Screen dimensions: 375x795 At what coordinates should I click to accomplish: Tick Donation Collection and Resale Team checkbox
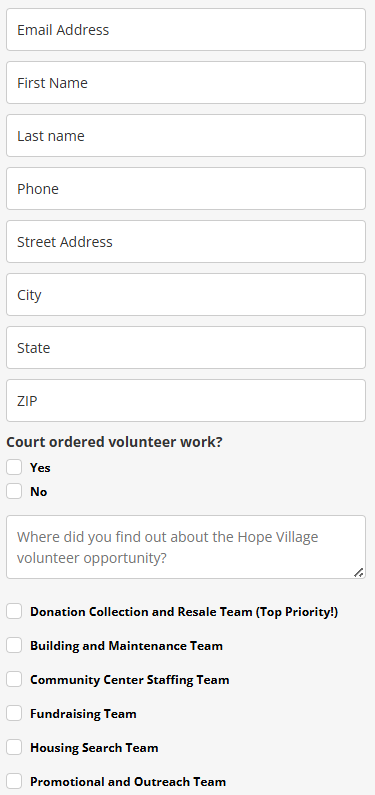point(14,611)
